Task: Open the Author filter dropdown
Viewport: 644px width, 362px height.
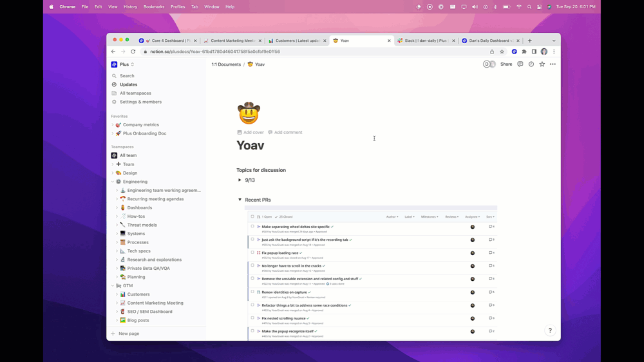Action: (x=392, y=216)
